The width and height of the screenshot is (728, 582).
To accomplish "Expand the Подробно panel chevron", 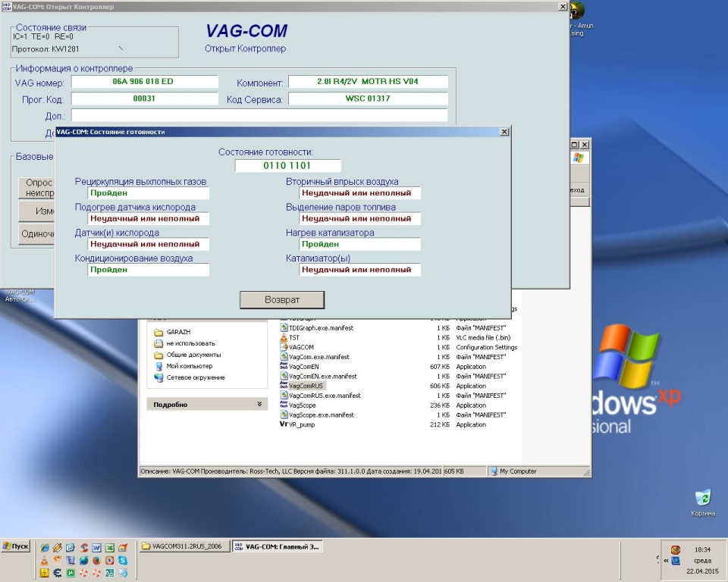I will [259, 404].
